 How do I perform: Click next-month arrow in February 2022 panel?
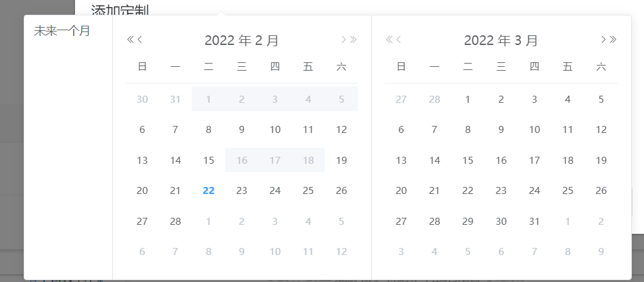tap(344, 40)
